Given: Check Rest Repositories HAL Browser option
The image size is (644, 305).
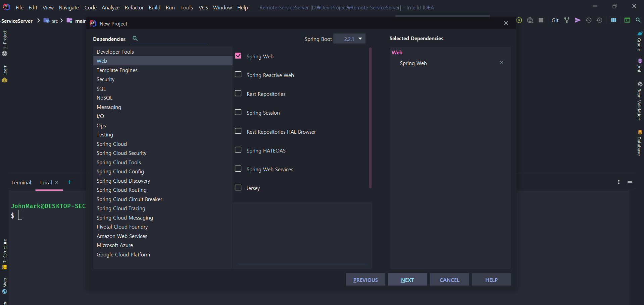Looking at the screenshot, I should click(x=238, y=131).
